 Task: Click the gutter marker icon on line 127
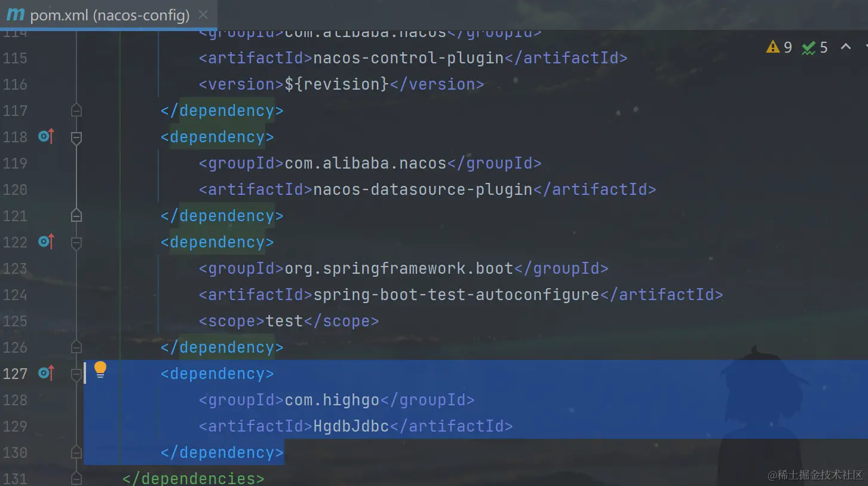(x=46, y=374)
